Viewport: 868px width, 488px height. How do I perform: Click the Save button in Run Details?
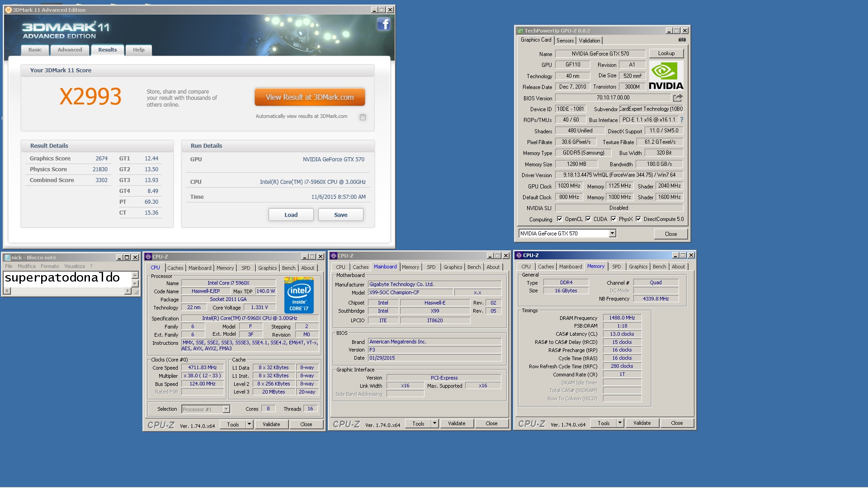pyautogui.click(x=341, y=215)
